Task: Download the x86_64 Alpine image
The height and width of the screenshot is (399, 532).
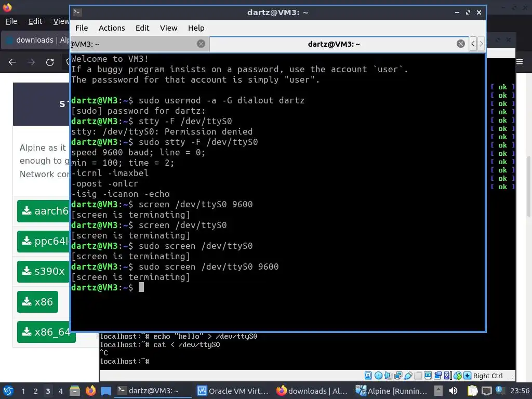Action: [x=46, y=332]
